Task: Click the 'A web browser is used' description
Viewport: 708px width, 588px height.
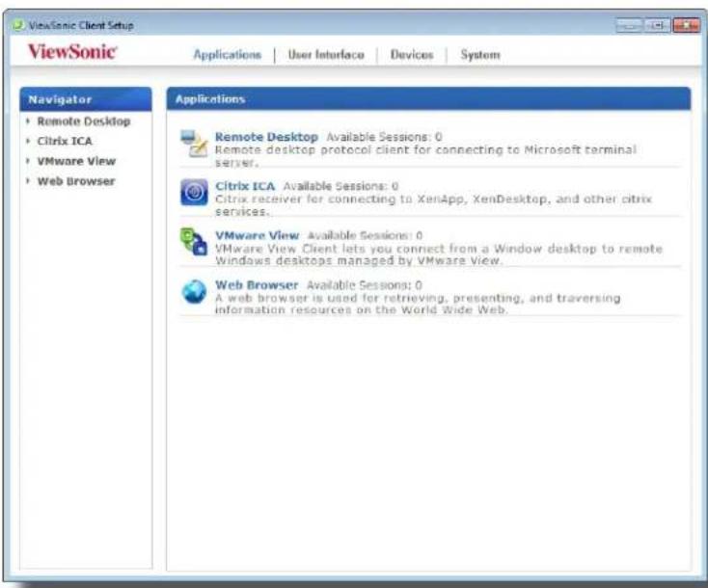Action: click(418, 304)
